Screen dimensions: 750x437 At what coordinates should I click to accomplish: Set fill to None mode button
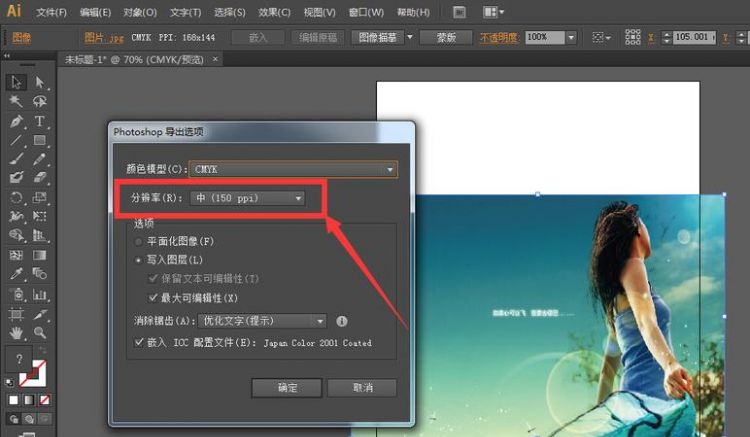pyautogui.click(x=45, y=400)
